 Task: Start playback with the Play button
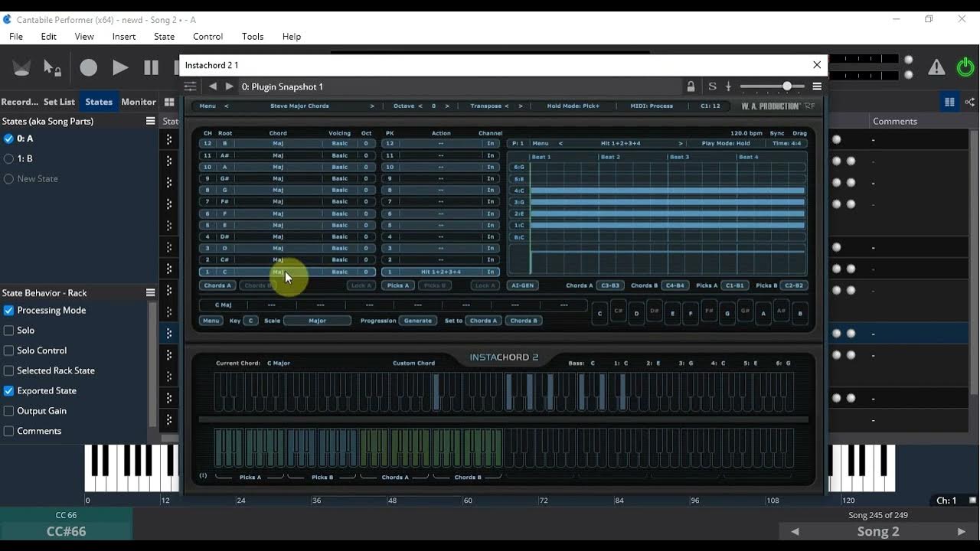tap(120, 67)
